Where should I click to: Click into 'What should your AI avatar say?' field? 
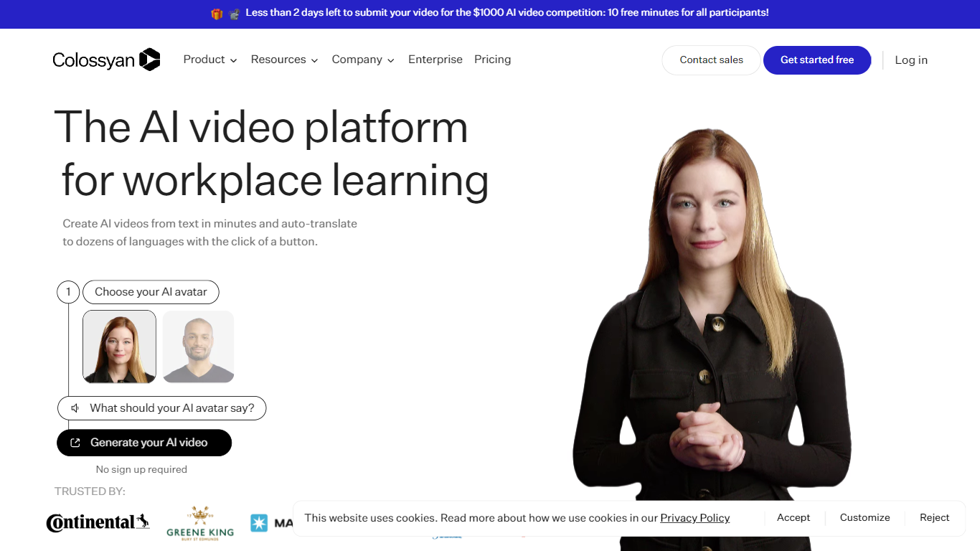coord(171,408)
